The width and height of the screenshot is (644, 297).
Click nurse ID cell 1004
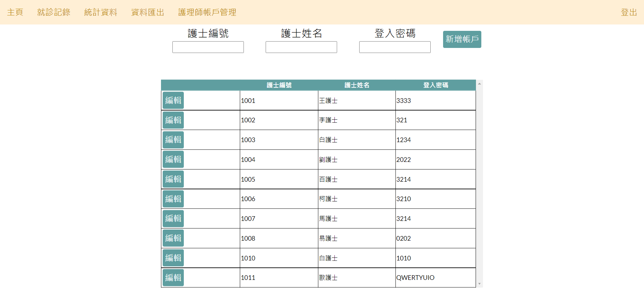(279, 160)
